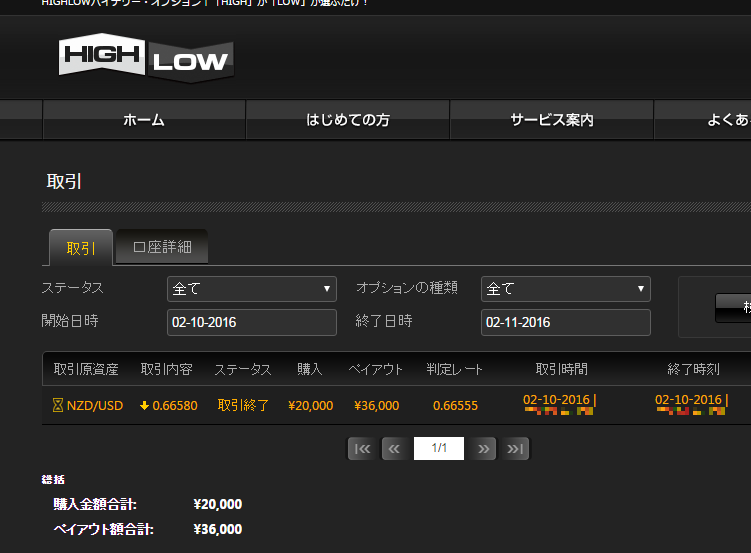The height and width of the screenshot is (553, 751).
Task: Click the down arrow icon beside 0.66580
Action: [144, 406]
